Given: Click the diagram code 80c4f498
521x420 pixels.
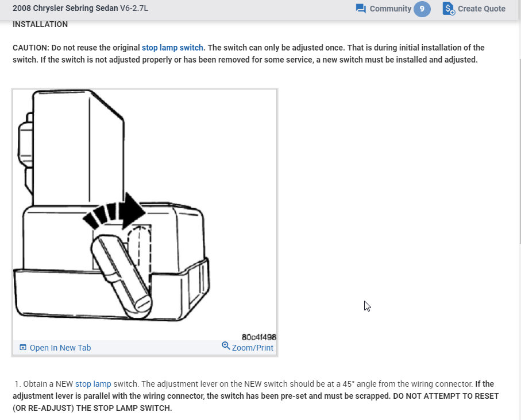Looking at the screenshot, I should coord(259,337).
